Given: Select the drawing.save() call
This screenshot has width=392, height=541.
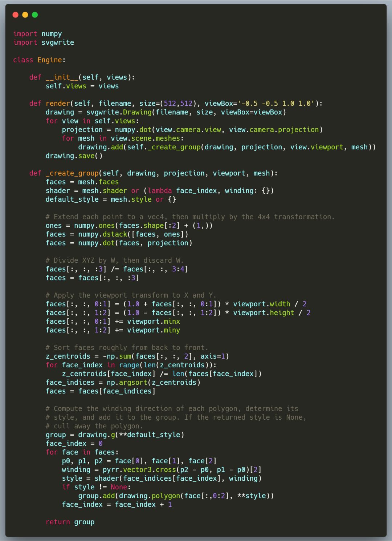Looking at the screenshot, I should (74, 156).
